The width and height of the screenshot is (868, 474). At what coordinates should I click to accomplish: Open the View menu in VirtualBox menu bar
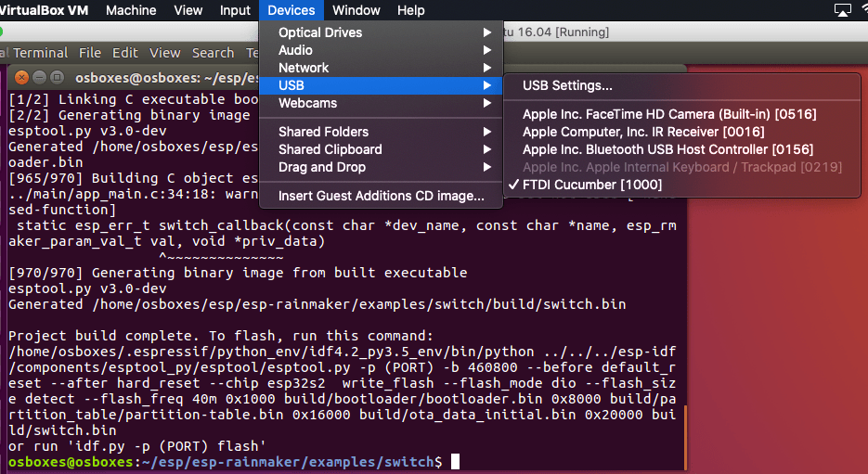188,10
